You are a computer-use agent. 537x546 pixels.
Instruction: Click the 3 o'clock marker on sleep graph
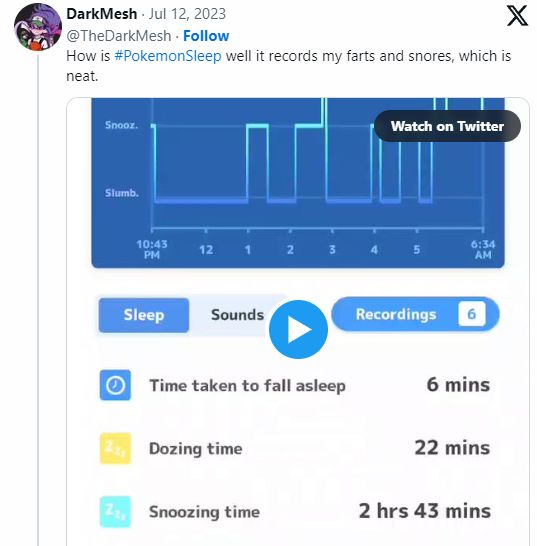pos(332,249)
